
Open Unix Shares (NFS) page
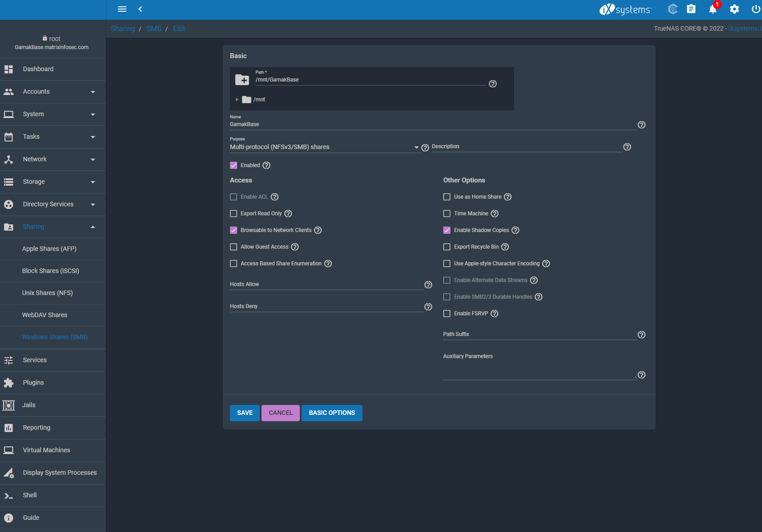click(53, 293)
